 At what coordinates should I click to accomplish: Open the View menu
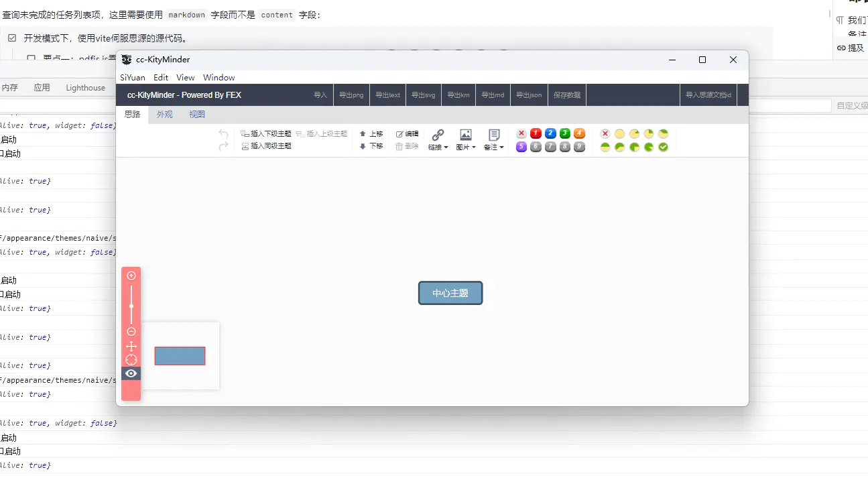(186, 78)
